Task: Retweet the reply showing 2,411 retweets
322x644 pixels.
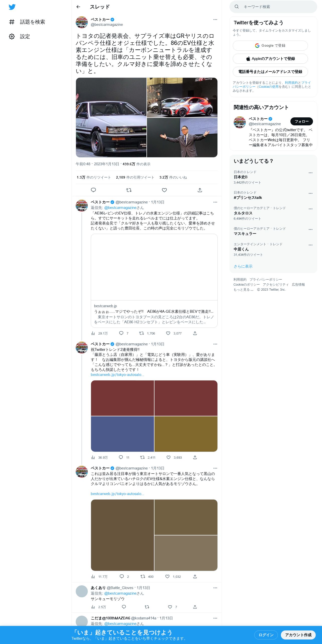Action: click(142, 457)
